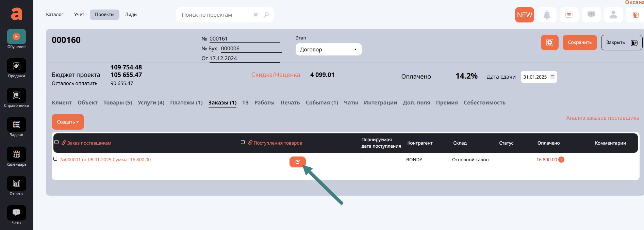The height and width of the screenshot is (230, 644).
Task: Open Отчеты reports icon
Action: coord(16,184)
